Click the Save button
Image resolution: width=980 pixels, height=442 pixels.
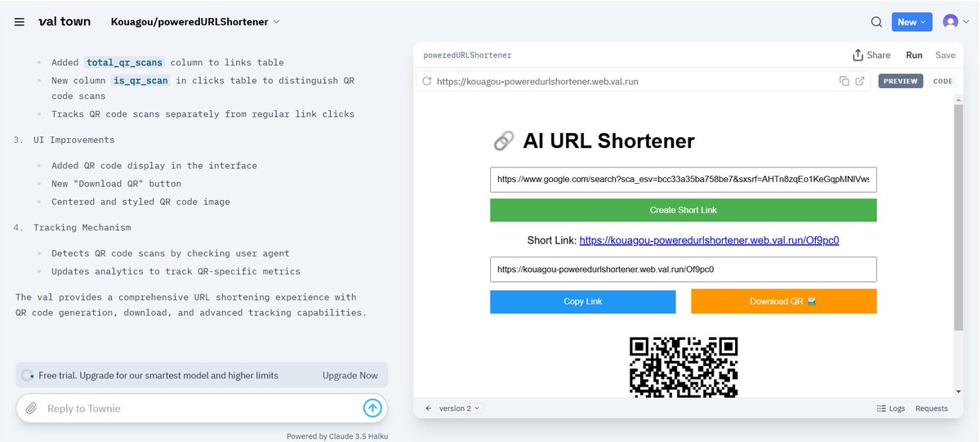coord(945,55)
